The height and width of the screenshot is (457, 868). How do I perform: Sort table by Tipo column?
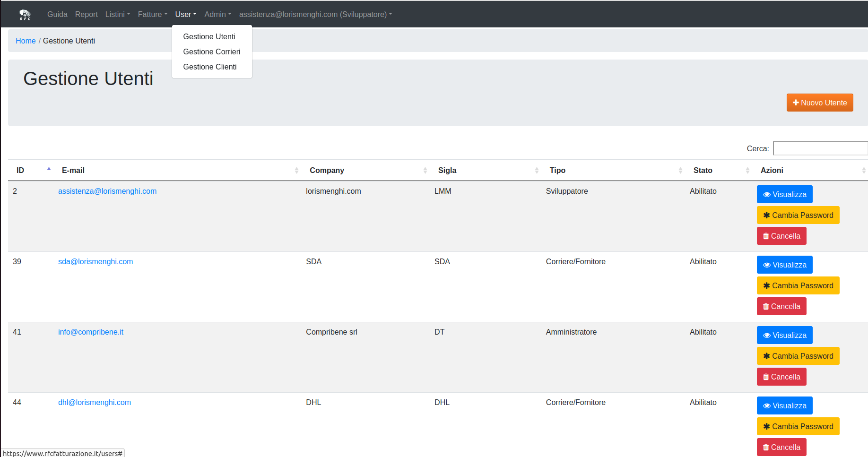pos(557,170)
